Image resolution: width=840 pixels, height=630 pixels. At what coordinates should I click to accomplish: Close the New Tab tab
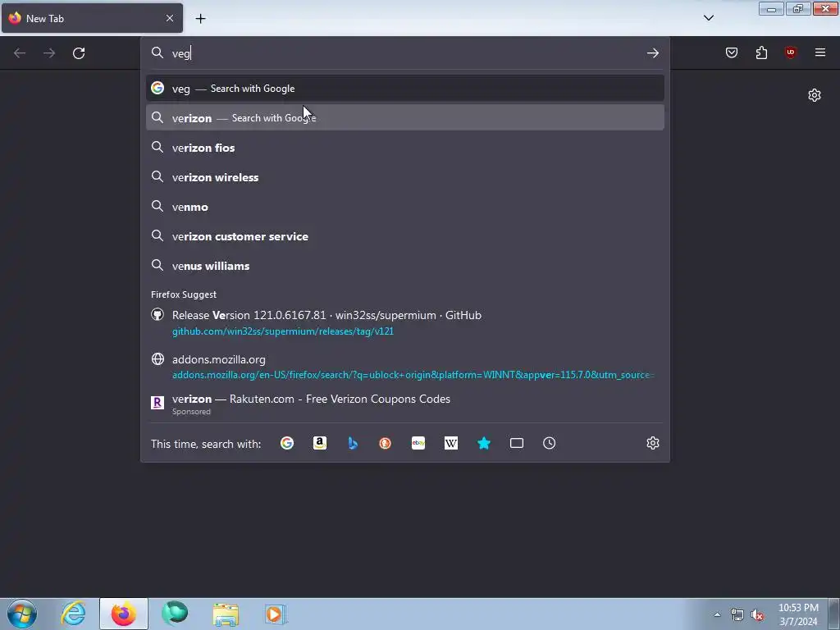point(170,18)
